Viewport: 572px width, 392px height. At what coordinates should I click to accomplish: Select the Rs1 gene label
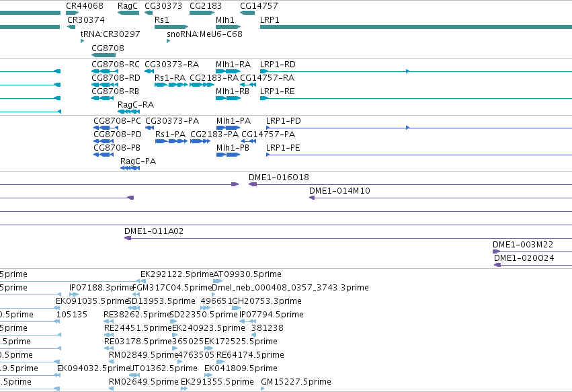click(x=162, y=19)
